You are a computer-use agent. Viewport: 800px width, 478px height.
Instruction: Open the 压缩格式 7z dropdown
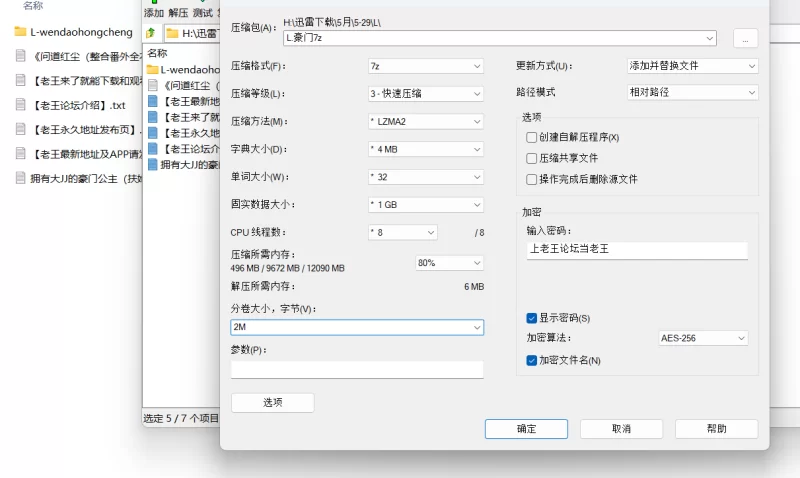point(426,66)
